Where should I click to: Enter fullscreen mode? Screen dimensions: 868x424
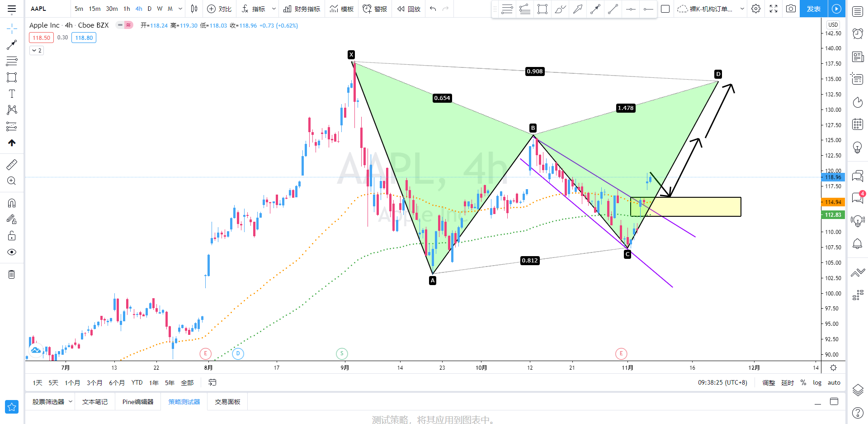(774, 9)
